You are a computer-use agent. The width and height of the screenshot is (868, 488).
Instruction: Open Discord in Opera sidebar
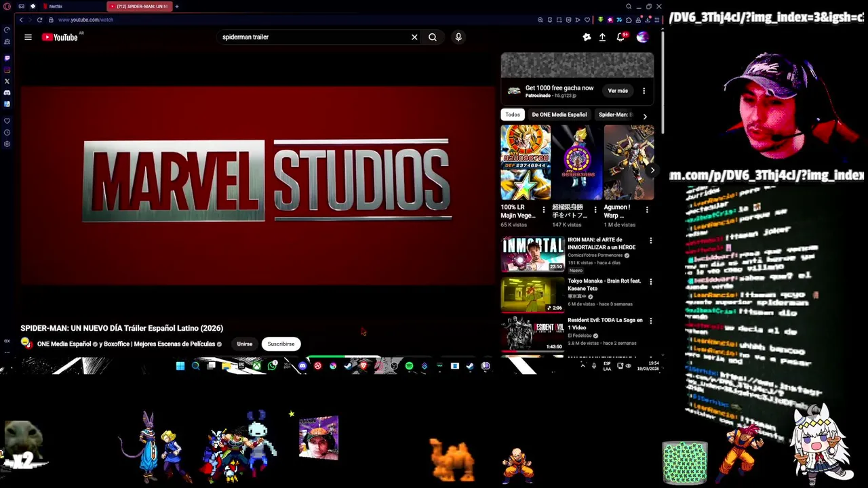click(7, 93)
